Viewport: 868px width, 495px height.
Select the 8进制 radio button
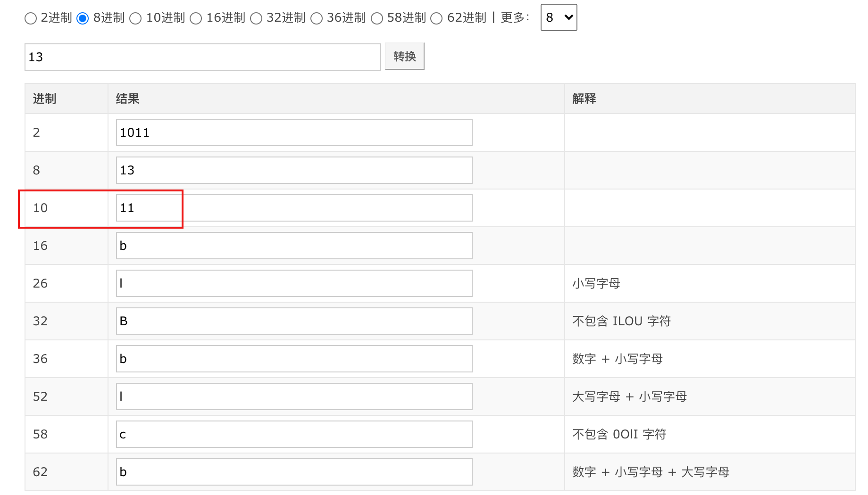83,18
